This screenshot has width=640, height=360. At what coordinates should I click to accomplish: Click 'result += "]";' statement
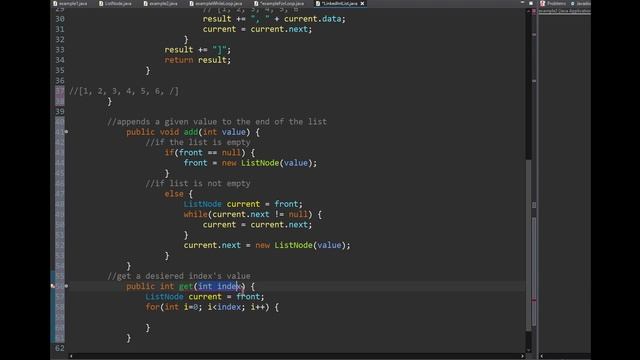click(198, 50)
